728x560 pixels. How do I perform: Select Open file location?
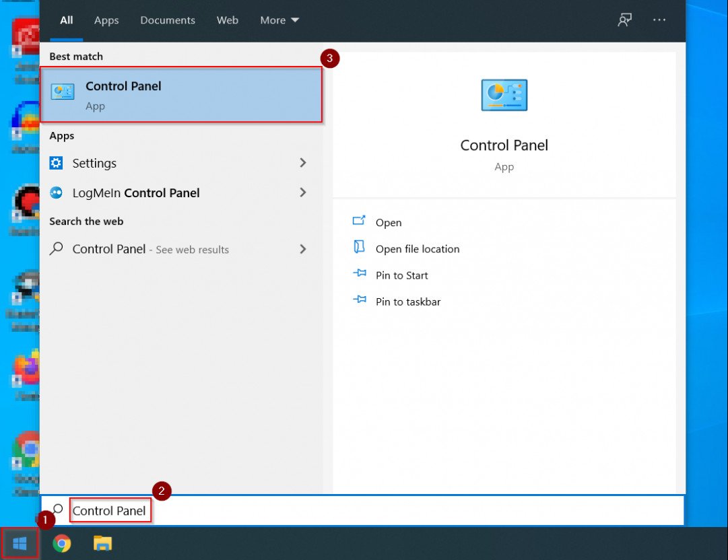point(418,248)
